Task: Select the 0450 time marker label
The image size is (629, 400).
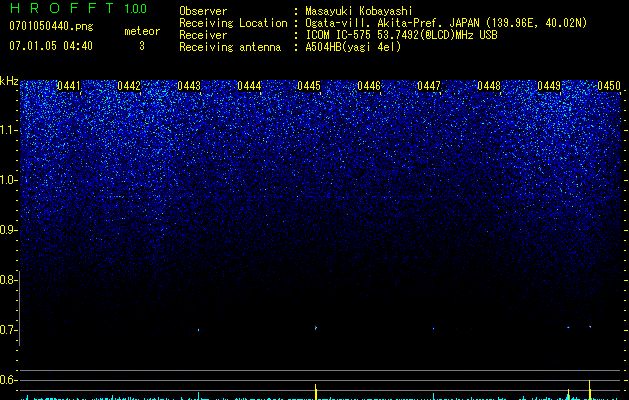Action: [609, 86]
